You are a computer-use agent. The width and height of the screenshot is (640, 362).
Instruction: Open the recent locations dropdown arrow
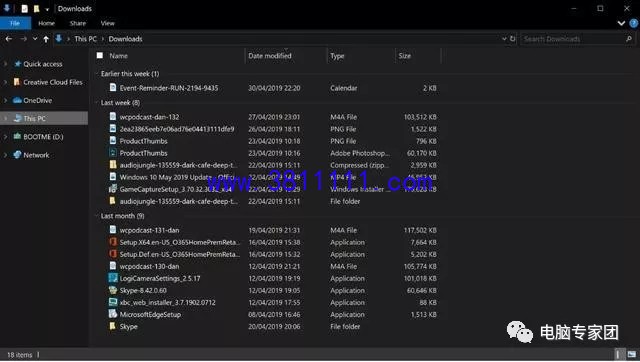[35, 39]
